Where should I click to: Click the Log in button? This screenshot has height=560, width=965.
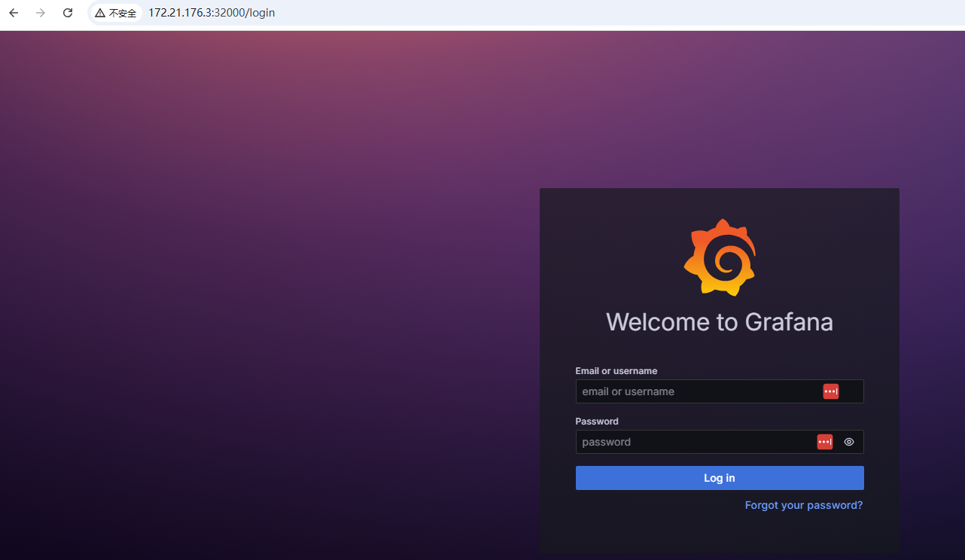[x=720, y=478]
